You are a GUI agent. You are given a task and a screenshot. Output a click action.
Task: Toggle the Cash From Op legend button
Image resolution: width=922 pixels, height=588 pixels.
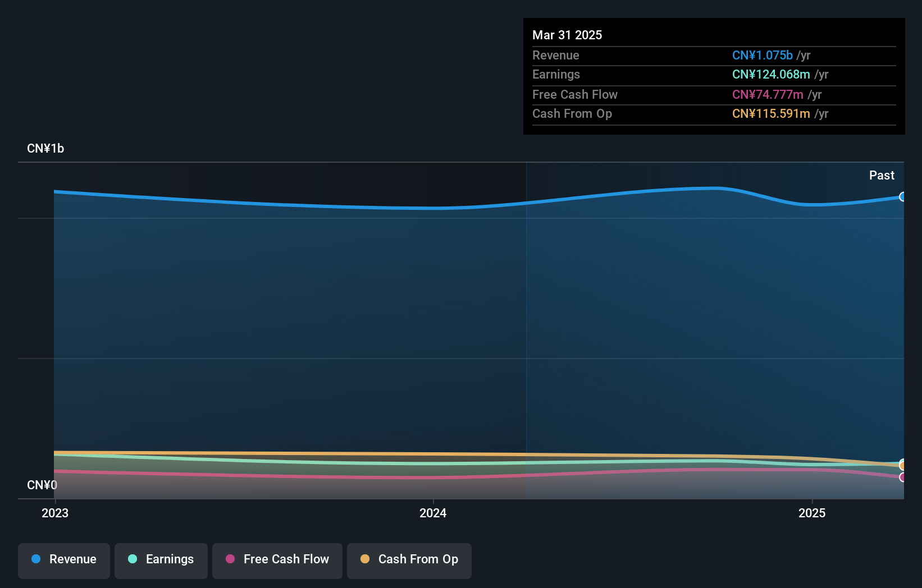[x=409, y=561]
